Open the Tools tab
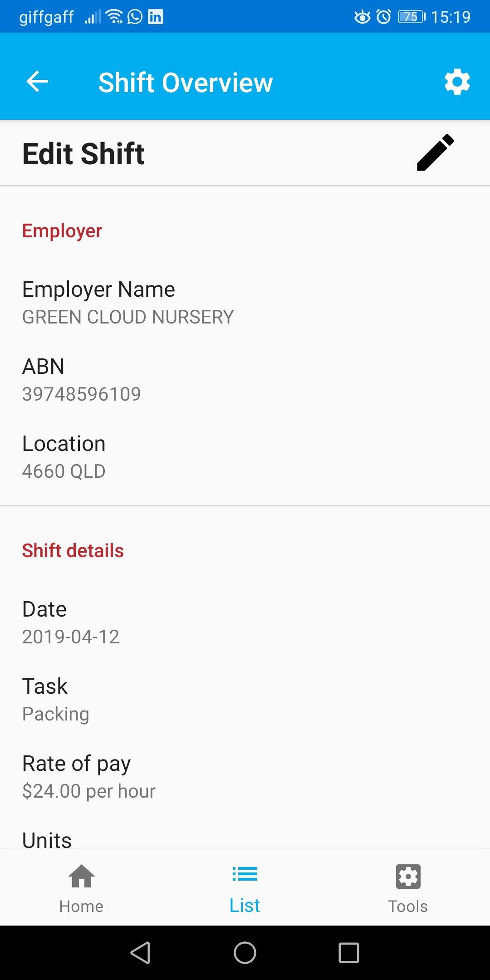490x980 pixels. click(408, 888)
